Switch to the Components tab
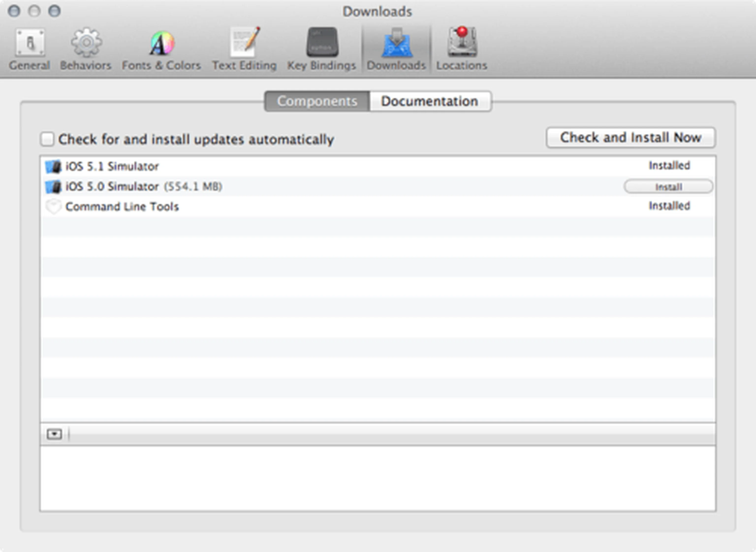The width and height of the screenshot is (756, 552). [317, 101]
